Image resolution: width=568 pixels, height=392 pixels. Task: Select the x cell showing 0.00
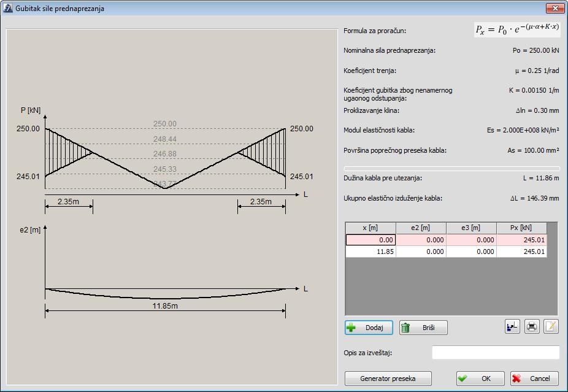(370, 240)
